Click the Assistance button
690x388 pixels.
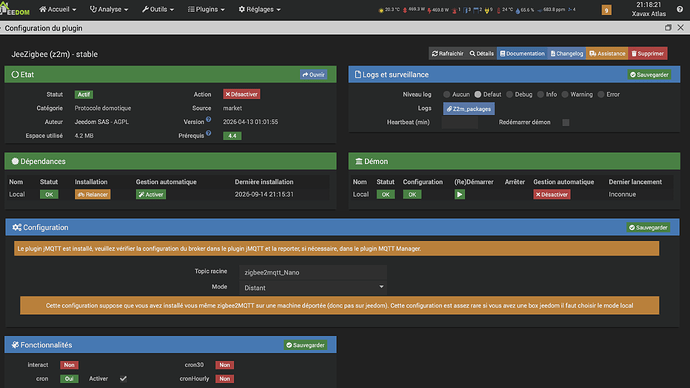[x=607, y=54]
